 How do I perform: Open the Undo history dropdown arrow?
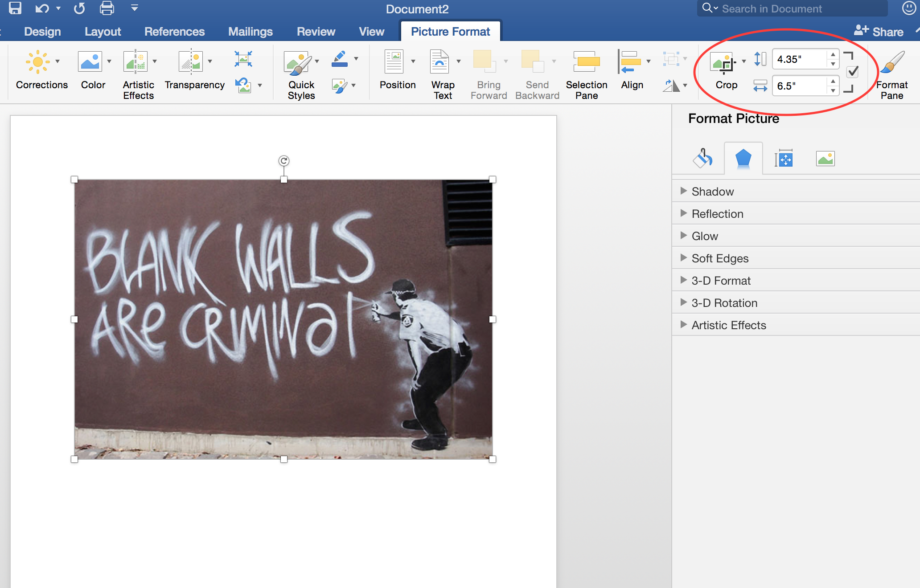[58, 8]
